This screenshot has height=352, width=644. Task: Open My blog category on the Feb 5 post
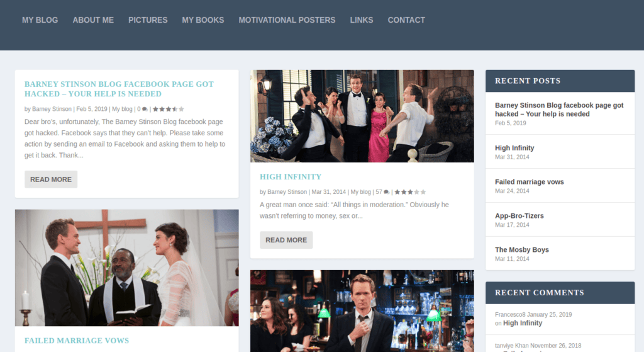tap(122, 109)
